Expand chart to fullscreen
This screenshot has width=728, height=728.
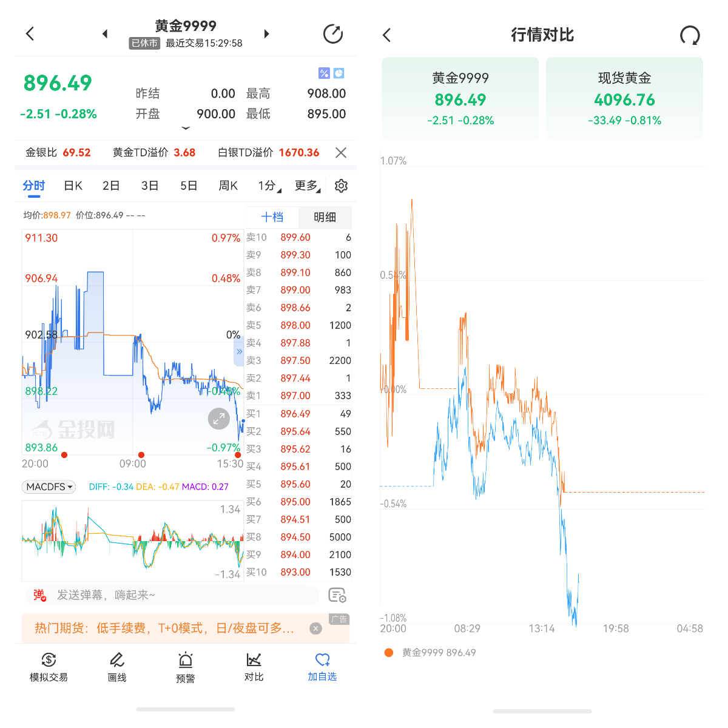pos(218,419)
